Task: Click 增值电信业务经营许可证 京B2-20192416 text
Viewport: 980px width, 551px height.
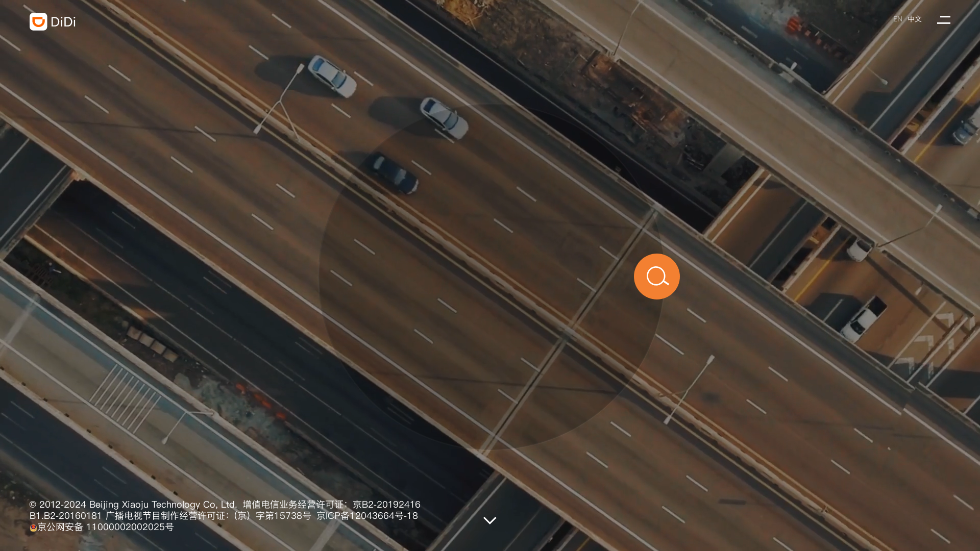Action: coord(331,505)
